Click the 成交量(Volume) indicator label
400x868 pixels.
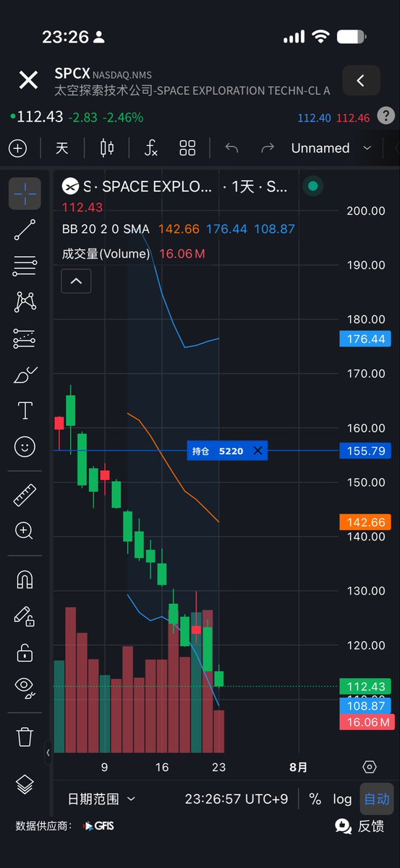(x=106, y=254)
